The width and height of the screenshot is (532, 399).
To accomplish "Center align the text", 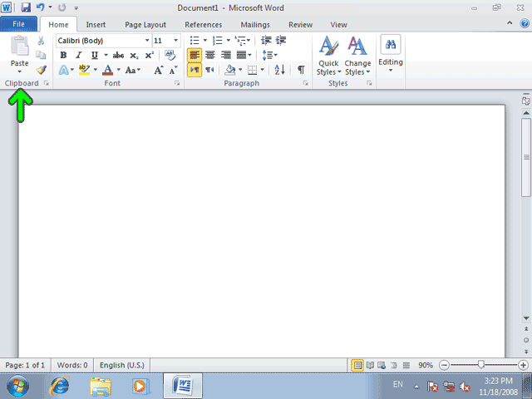I will coord(210,55).
